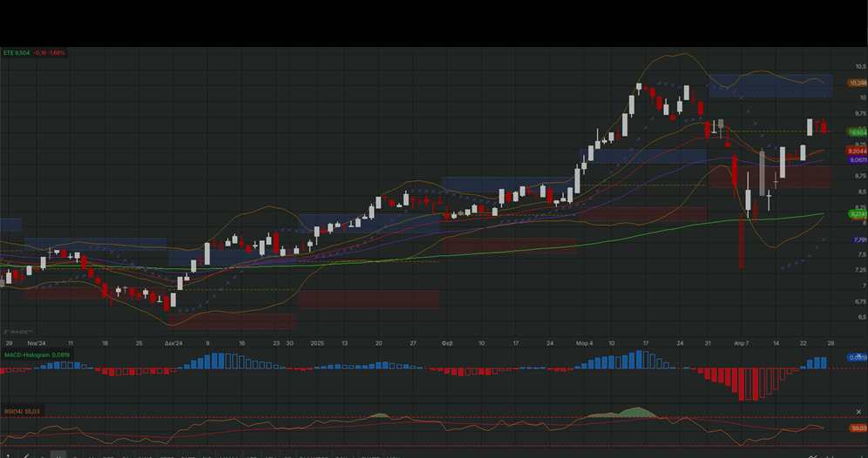This screenshot has width=868, height=458.
Task: Click the Φεβ date axis label
Action: [x=447, y=343]
